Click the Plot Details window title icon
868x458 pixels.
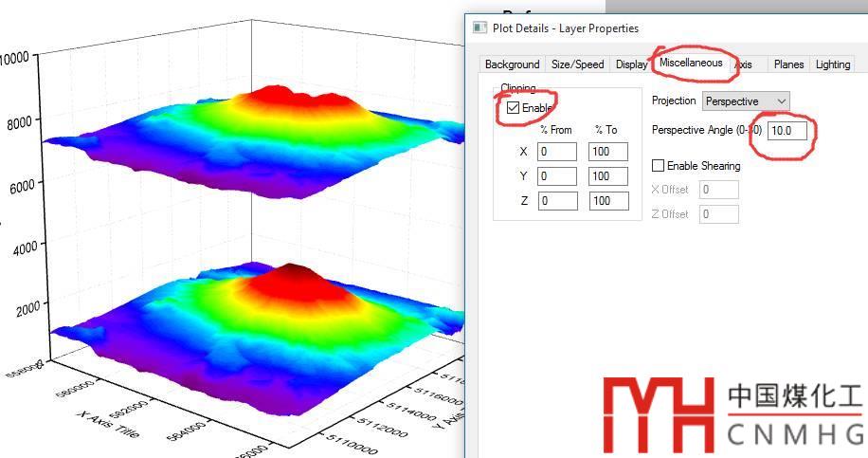(x=479, y=27)
